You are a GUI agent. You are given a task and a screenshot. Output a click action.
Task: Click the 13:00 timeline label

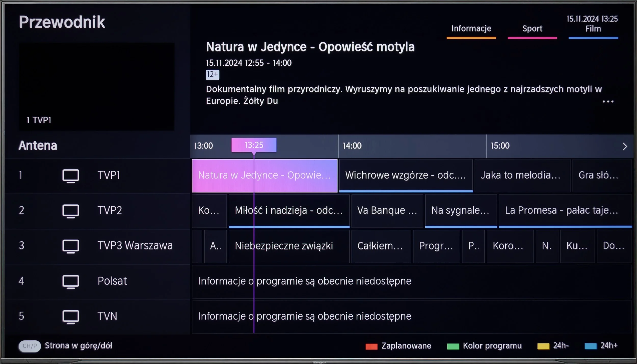203,146
